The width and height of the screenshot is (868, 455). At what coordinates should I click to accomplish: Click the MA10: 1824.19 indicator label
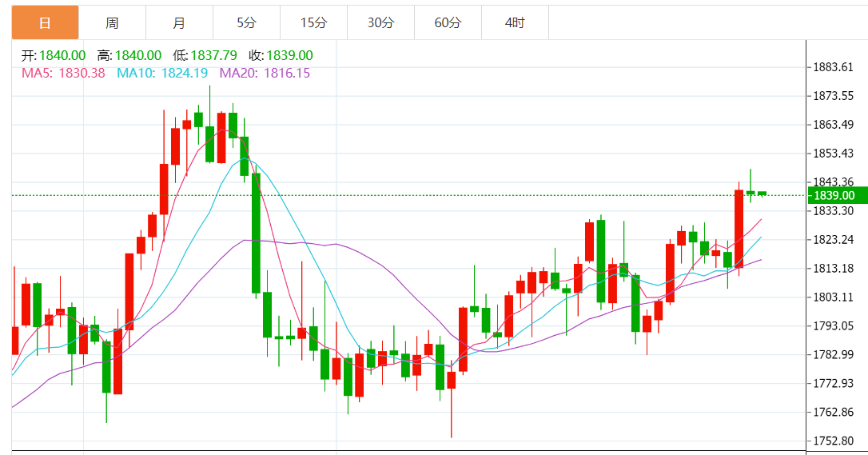click(162, 73)
